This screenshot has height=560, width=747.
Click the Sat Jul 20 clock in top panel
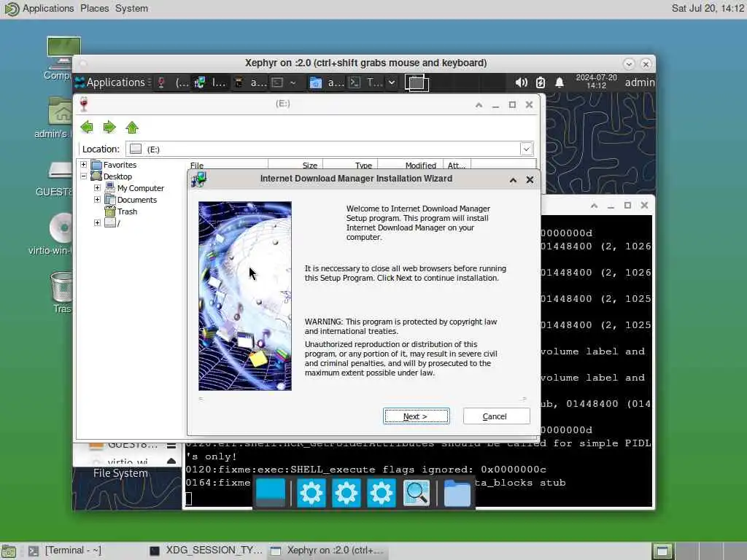coord(708,8)
